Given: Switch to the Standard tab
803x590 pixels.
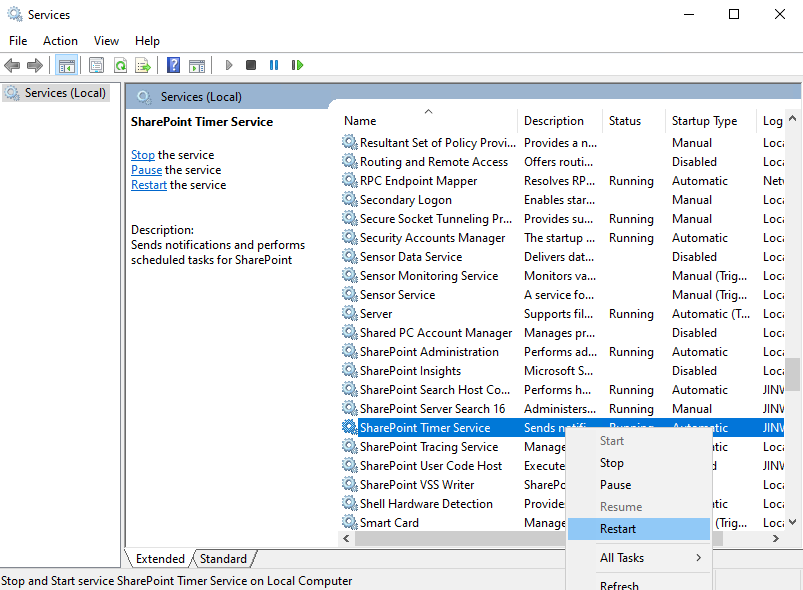Looking at the screenshot, I should (x=223, y=559).
